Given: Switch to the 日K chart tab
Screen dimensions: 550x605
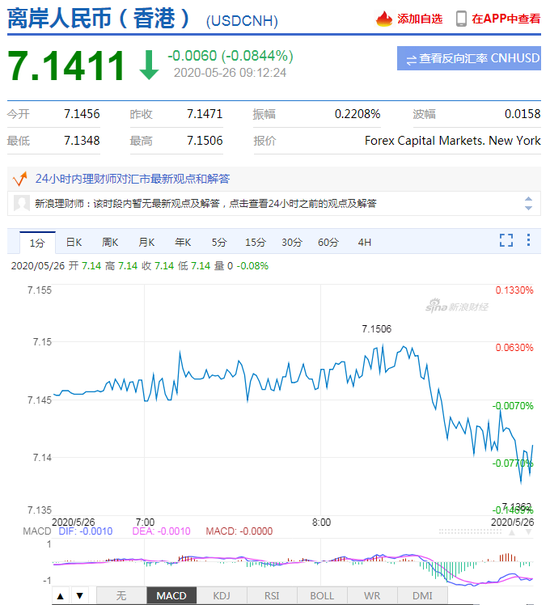Looking at the screenshot, I should pyautogui.click(x=74, y=242).
